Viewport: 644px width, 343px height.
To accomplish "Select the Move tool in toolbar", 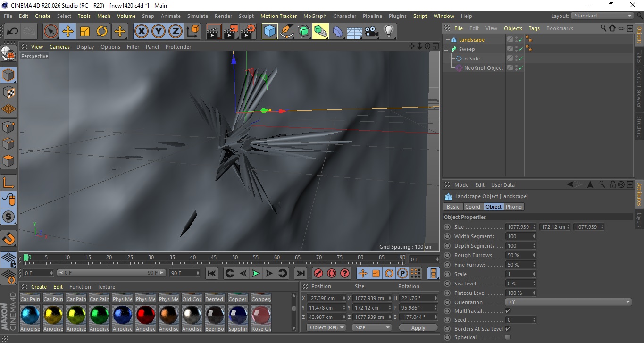I will (68, 32).
